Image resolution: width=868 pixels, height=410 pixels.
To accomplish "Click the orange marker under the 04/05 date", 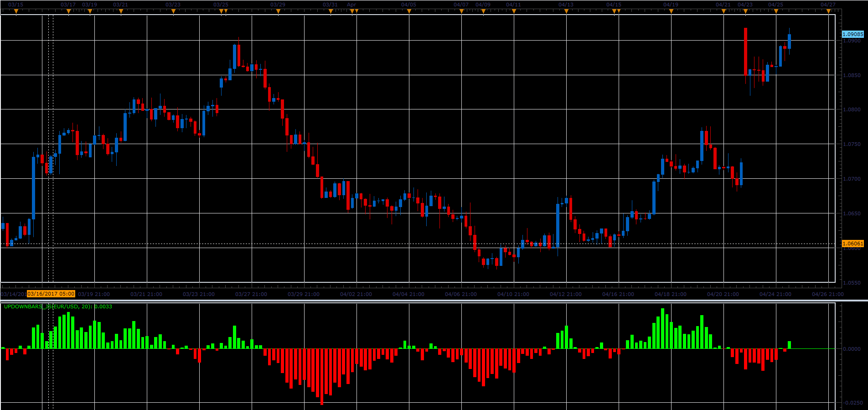I will 409,11.
